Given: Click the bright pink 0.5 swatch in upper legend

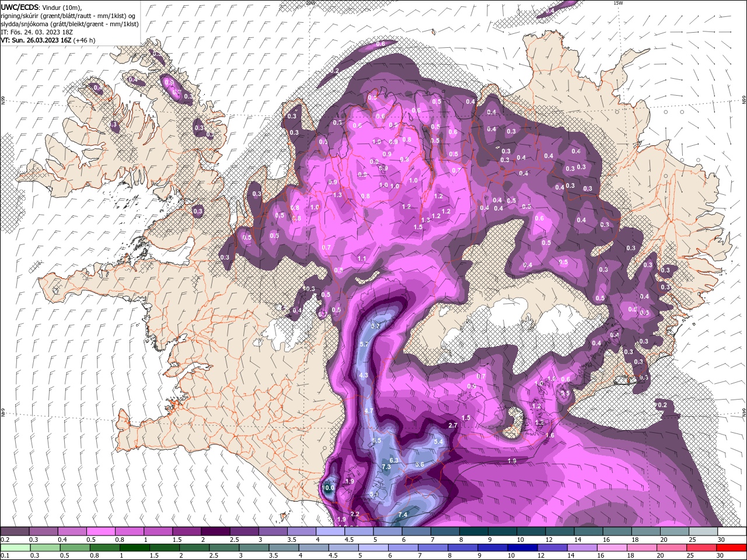Looking at the screenshot, I should (100, 531).
